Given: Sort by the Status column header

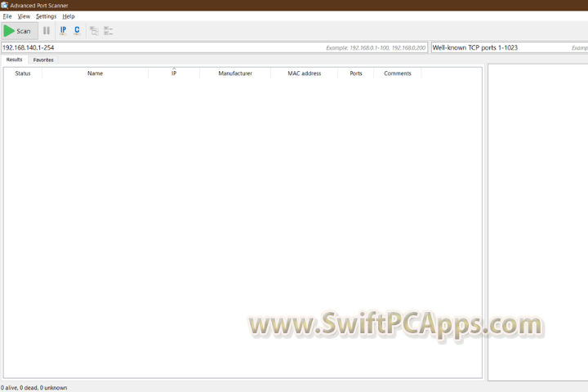Looking at the screenshot, I should (23, 73).
